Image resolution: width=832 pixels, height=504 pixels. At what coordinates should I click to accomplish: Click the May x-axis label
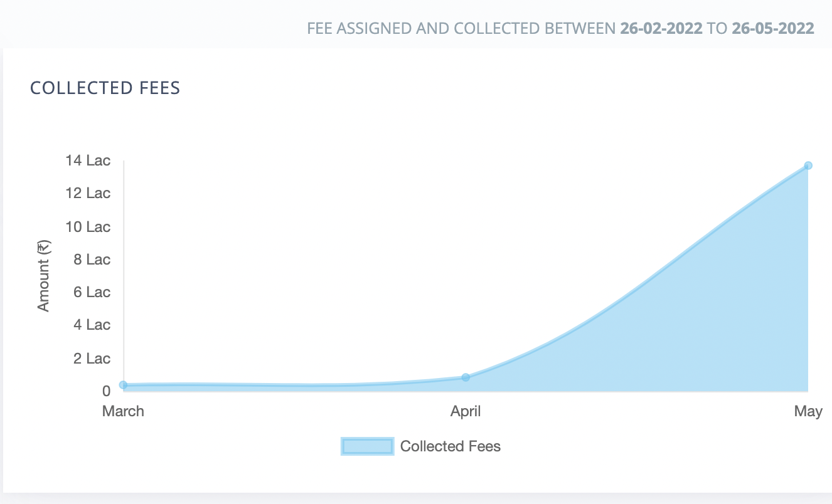pyautogui.click(x=808, y=411)
